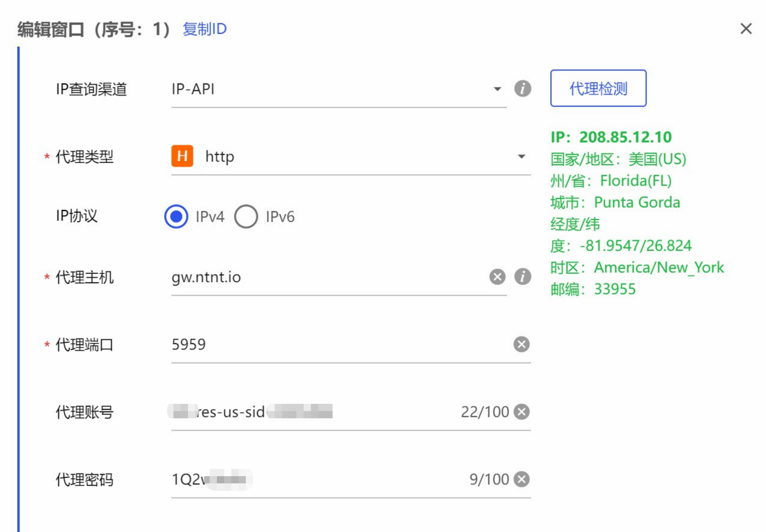
Task: Close the edit window dialog
Action: (x=746, y=29)
